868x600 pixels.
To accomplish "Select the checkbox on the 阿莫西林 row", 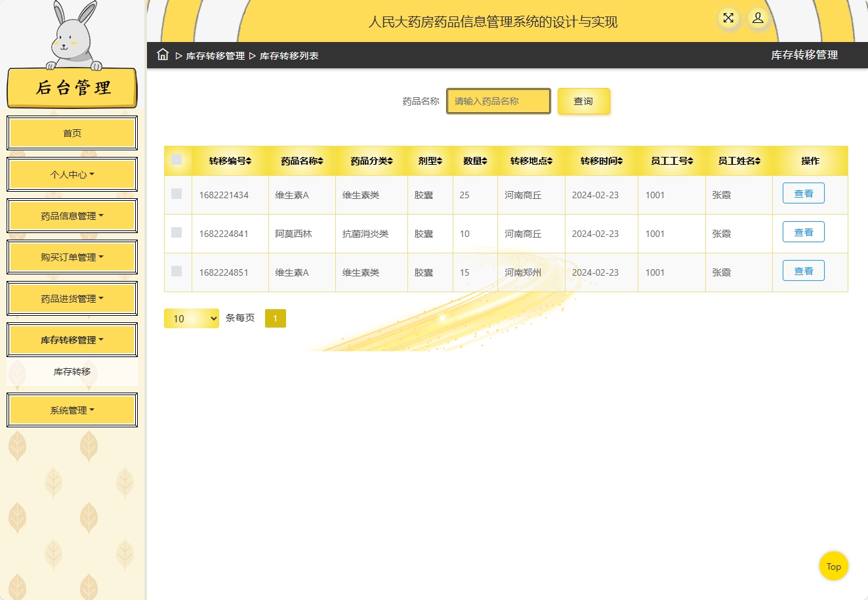I will point(177,233).
